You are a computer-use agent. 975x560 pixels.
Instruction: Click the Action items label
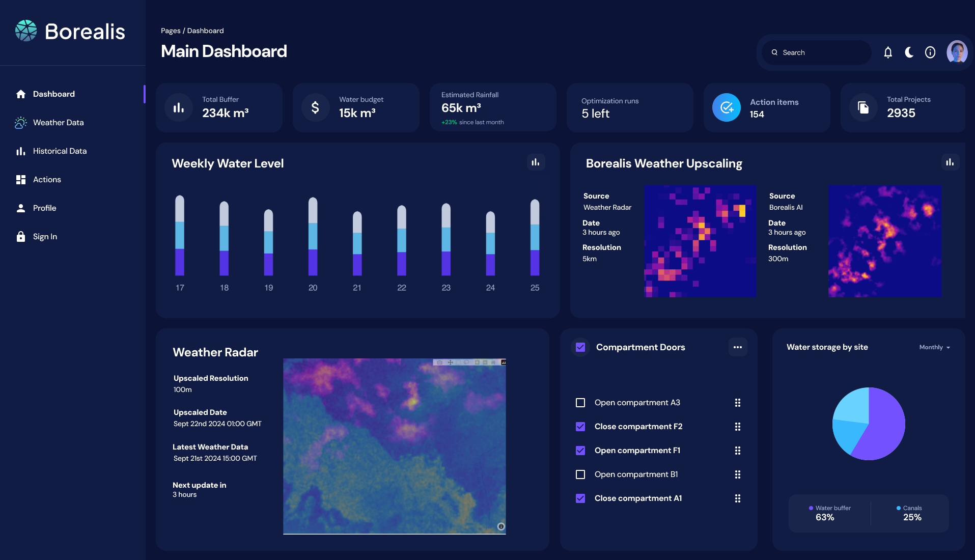click(x=774, y=102)
